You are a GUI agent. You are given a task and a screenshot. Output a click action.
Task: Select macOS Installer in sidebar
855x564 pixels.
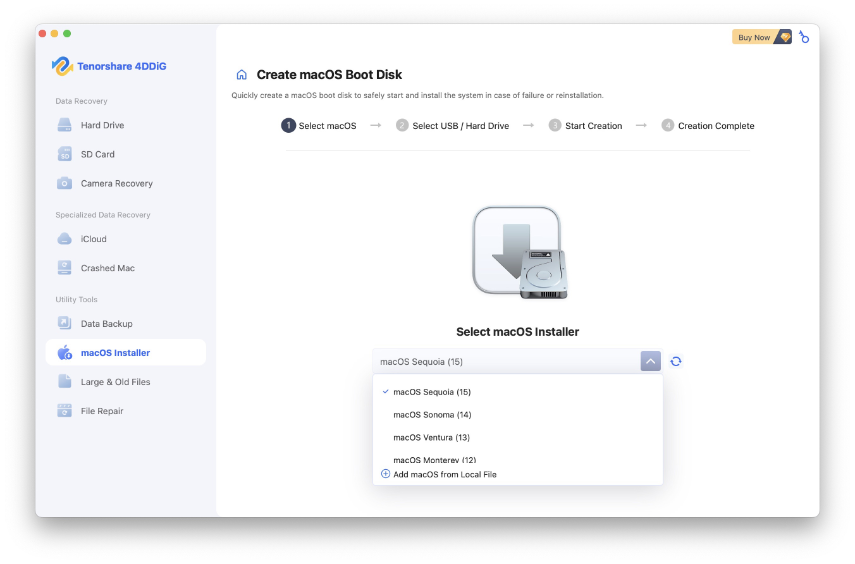click(125, 352)
